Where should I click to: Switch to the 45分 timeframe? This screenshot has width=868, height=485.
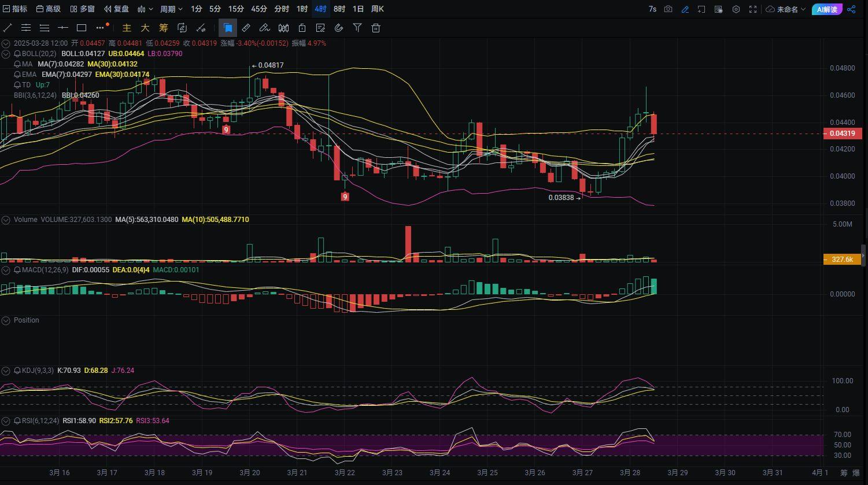coord(259,9)
